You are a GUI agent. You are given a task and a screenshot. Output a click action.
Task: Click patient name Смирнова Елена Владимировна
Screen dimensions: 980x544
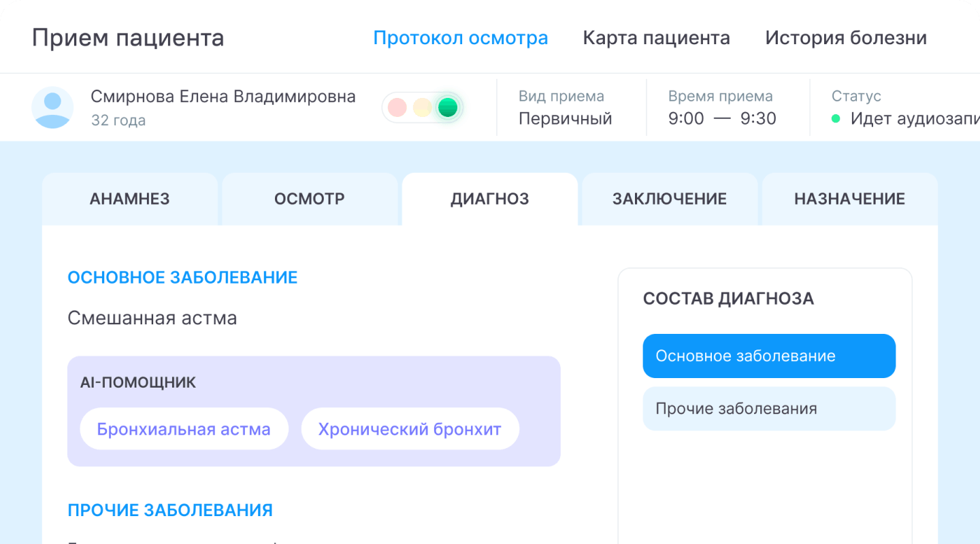[223, 97]
